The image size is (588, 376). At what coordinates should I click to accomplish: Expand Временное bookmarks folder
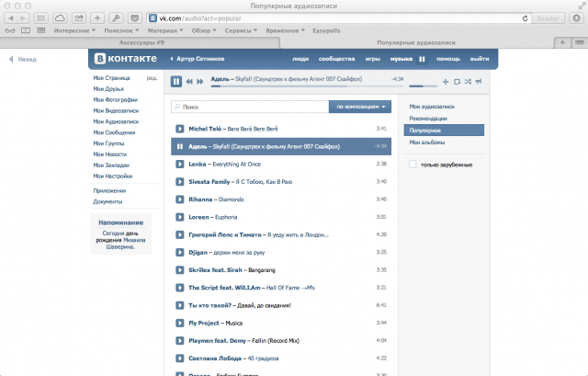(285, 30)
